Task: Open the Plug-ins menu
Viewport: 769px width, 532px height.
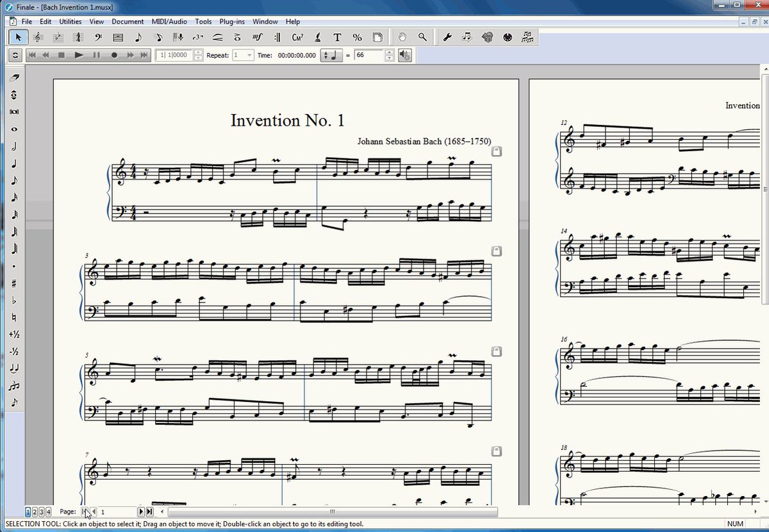Action: click(x=232, y=21)
